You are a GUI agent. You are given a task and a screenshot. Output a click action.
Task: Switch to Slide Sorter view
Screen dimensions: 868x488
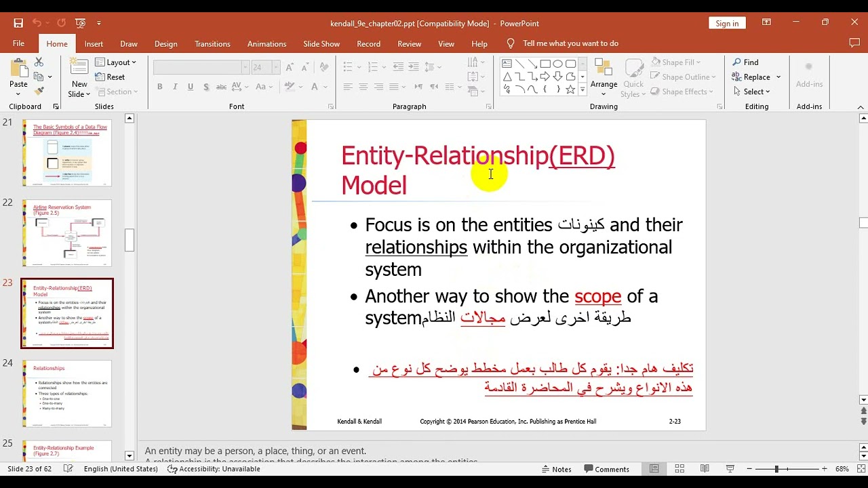[679, 468]
